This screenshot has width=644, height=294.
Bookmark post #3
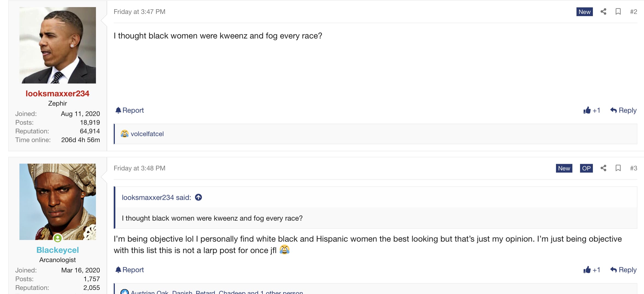[x=618, y=168]
